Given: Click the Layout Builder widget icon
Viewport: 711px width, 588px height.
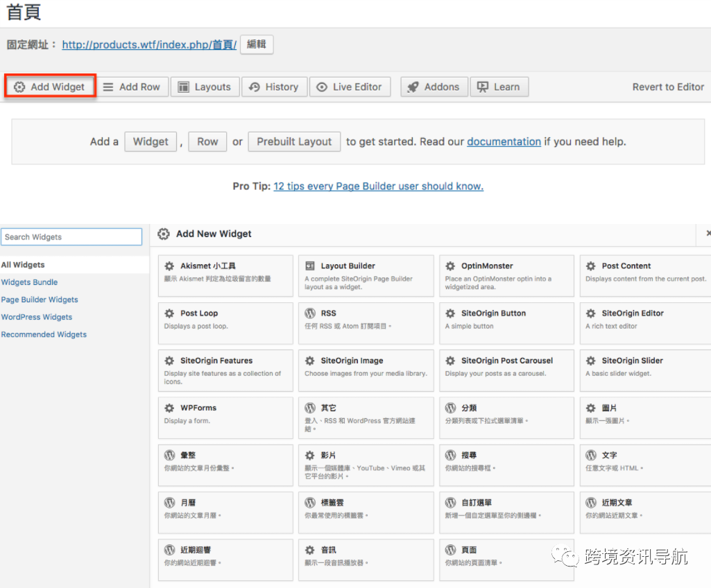Looking at the screenshot, I should (x=309, y=266).
